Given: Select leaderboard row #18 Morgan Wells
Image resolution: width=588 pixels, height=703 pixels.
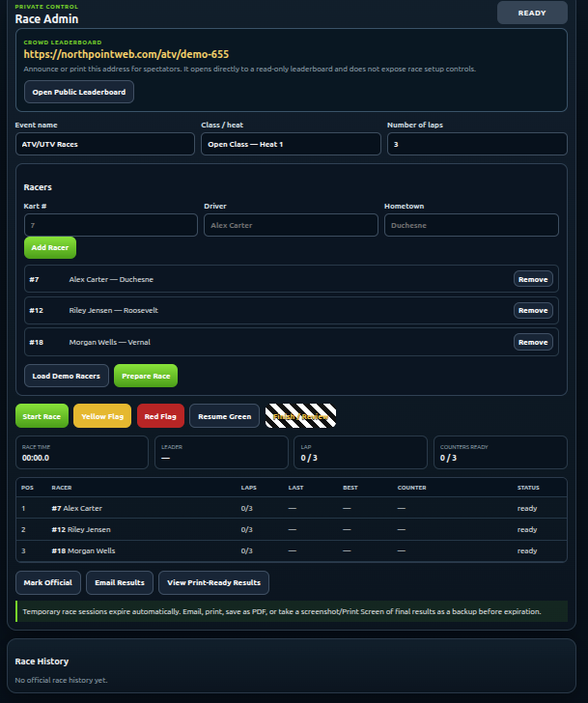Looking at the screenshot, I should coord(292,550).
